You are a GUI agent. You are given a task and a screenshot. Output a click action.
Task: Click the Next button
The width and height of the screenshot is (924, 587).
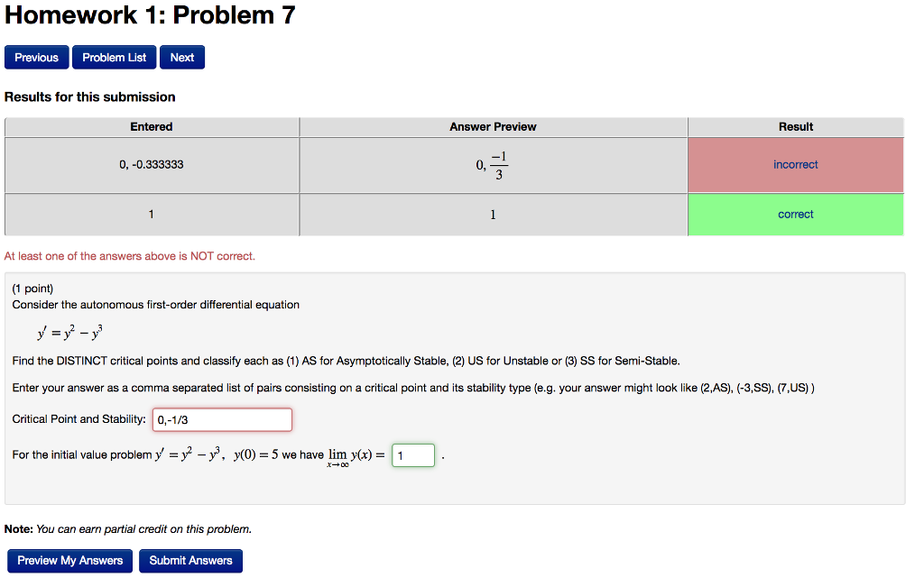[x=181, y=56]
